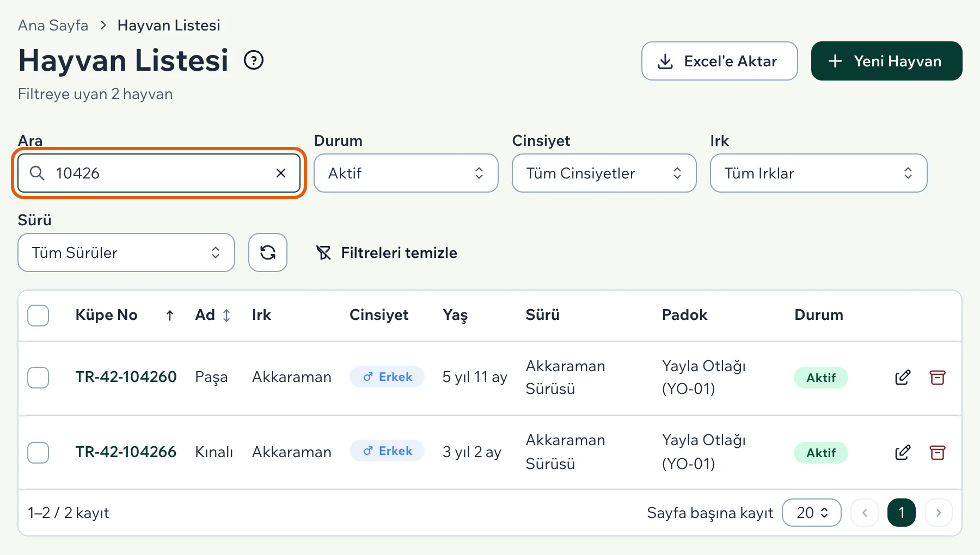Open the Tüm Irklar dropdown
The width and height of the screenshot is (980, 555).
tap(819, 173)
